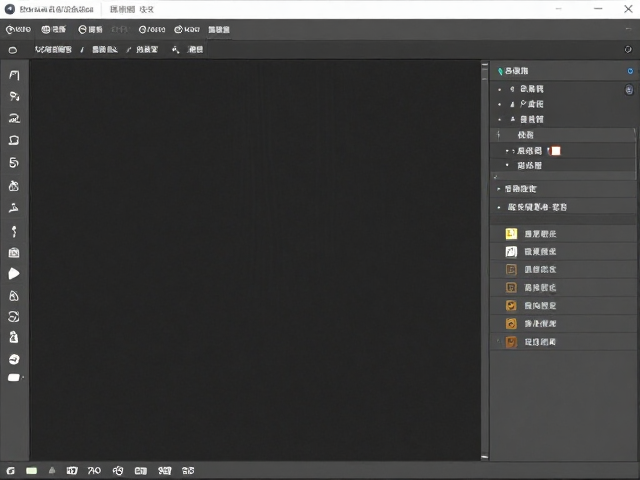Click the bright yellow square icon in right panel list
Screen dimensions: 640x480
[x=511, y=233]
